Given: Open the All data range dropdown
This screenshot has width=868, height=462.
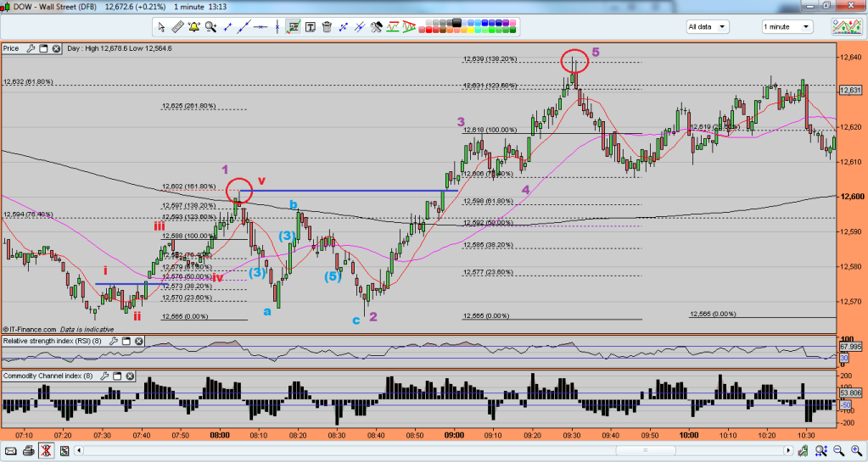Looking at the screenshot, I should click(708, 26).
